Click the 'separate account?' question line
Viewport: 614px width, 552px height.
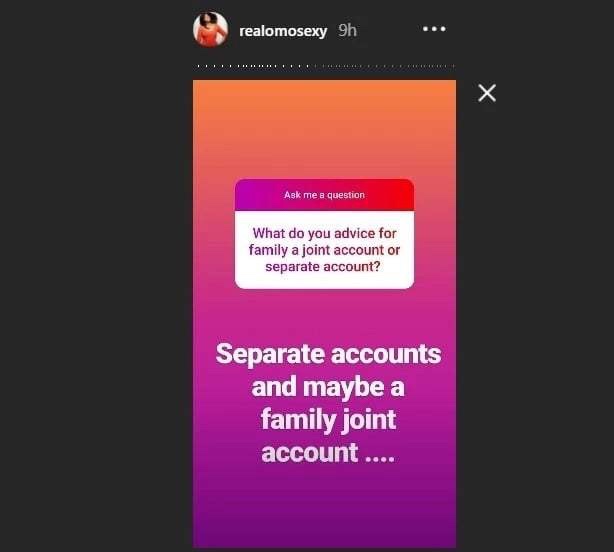click(323, 267)
